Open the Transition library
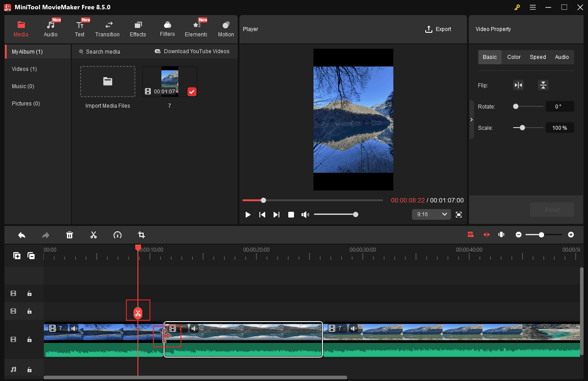The width and height of the screenshot is (588, 381). click(107, 27)
